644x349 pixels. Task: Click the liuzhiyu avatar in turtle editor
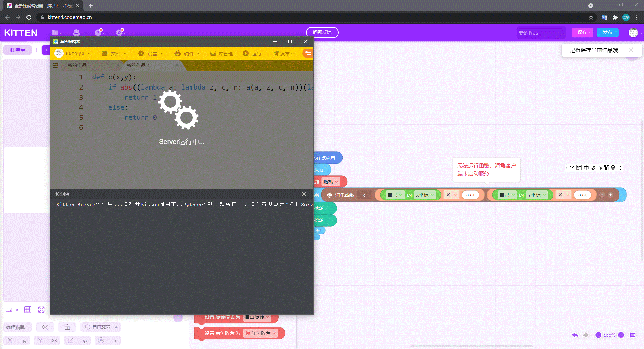pyautogui.click(x=59, y=53)
